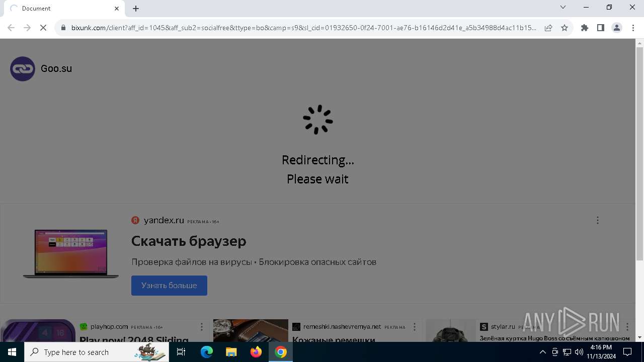Click the page vertical scrollbar
Viewport: 644px width, 362px height.
click(x=639, y=154)
